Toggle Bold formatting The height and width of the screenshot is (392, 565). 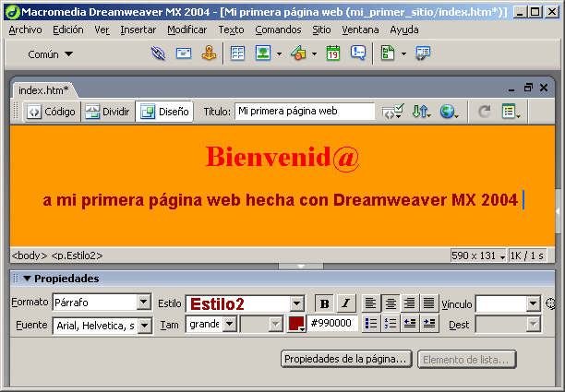pos(323,303)
